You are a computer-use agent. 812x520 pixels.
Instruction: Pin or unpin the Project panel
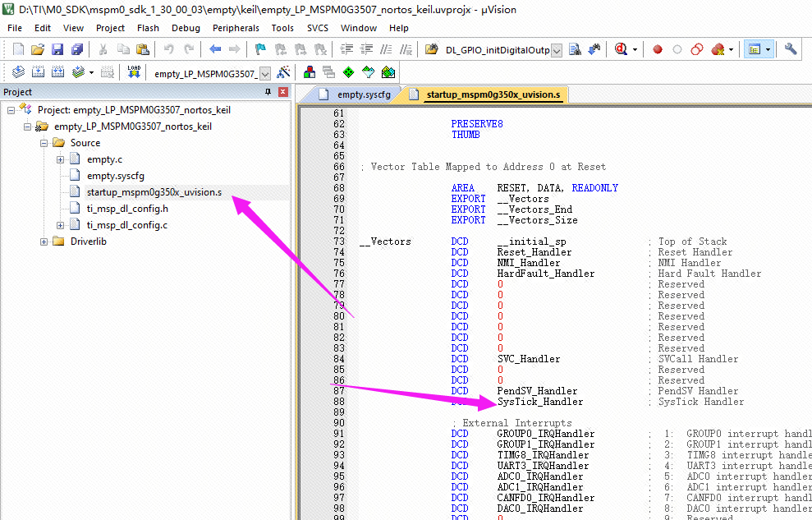pyautogui.click(x=268, y=92)
